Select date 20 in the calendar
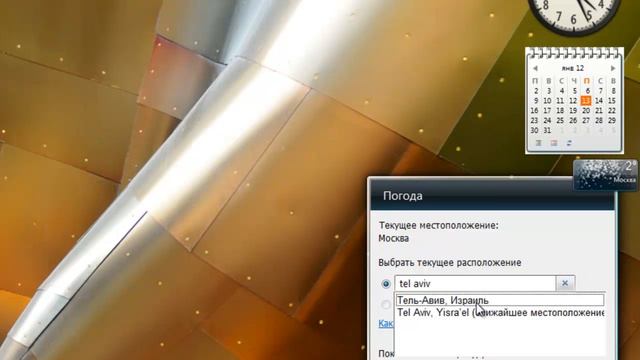 click(x=586, y=110)
